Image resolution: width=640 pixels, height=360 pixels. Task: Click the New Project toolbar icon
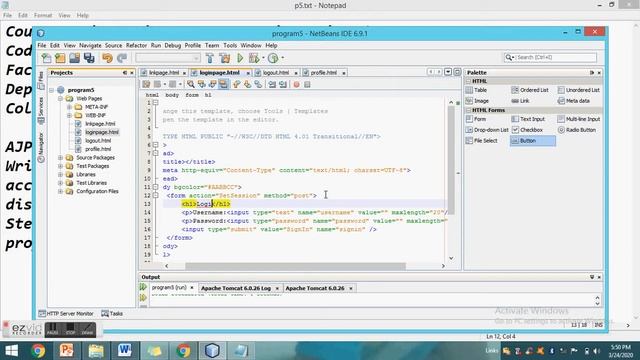pyautogui.click(x=60, y=58)
